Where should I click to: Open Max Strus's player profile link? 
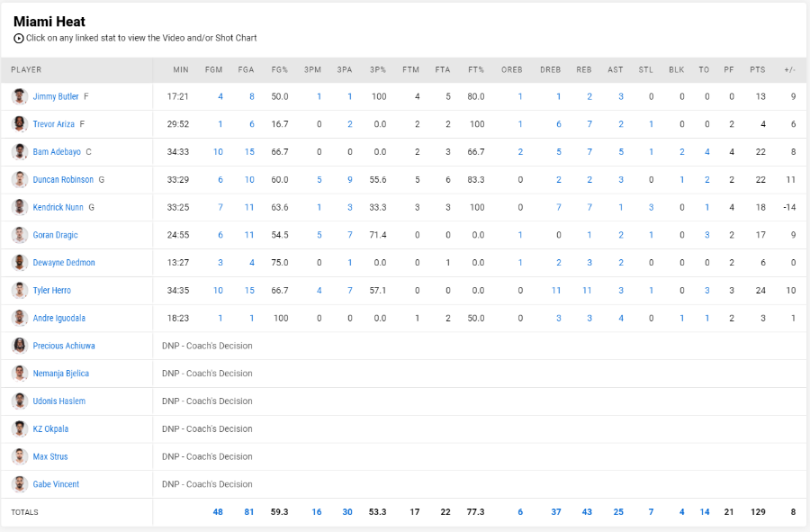pos(50,456)
